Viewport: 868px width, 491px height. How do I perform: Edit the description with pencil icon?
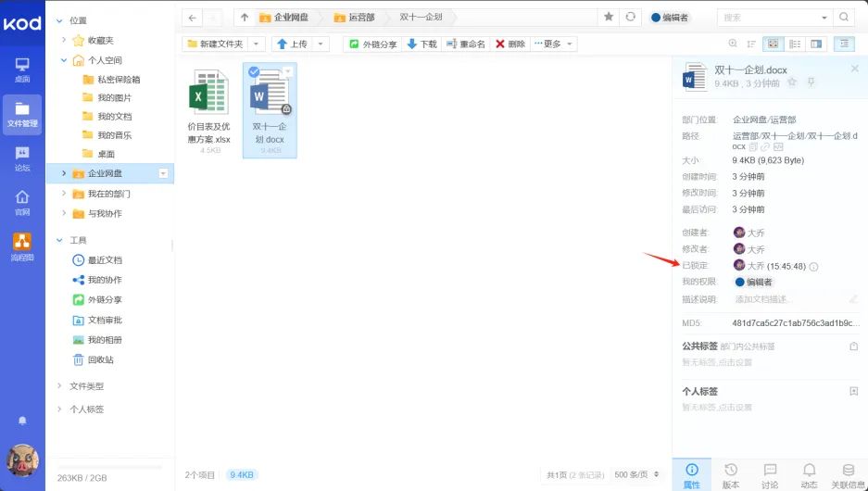coord(853,299)
